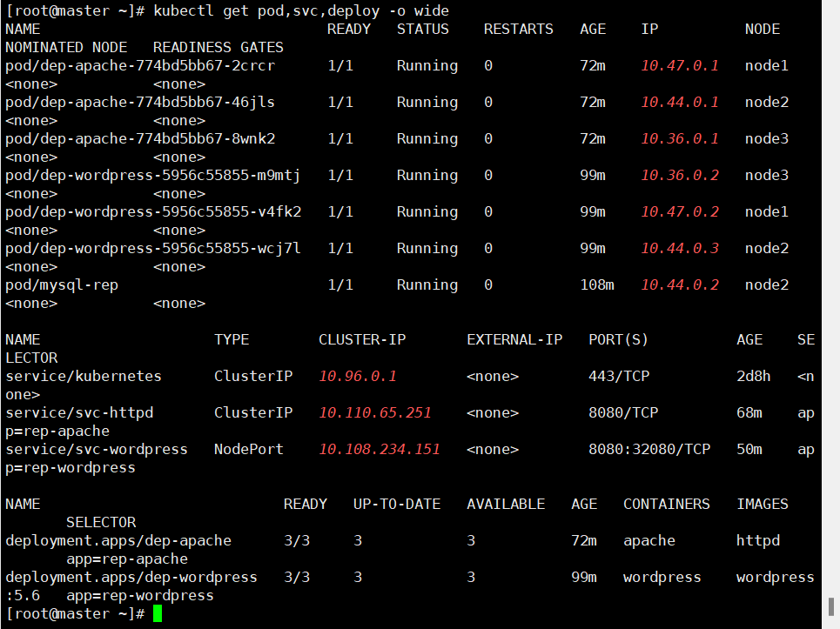The height and width of the screenshot is (629, 840).
Task: Click the NOMINATED NODE header
Action: click(66, 47)
